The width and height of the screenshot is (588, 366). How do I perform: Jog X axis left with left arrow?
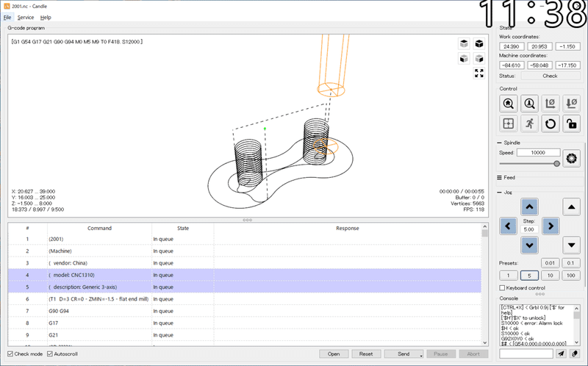tap(508, 226)
